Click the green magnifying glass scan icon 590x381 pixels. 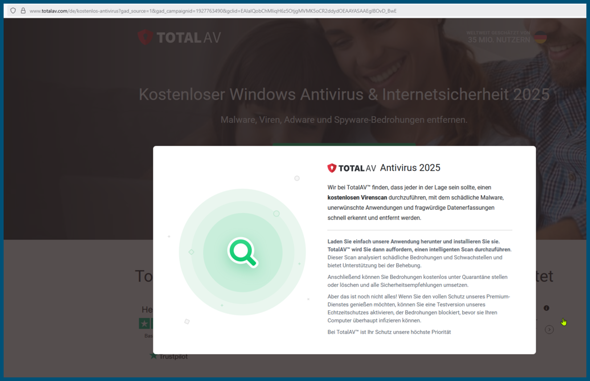(x=243, y=252)
